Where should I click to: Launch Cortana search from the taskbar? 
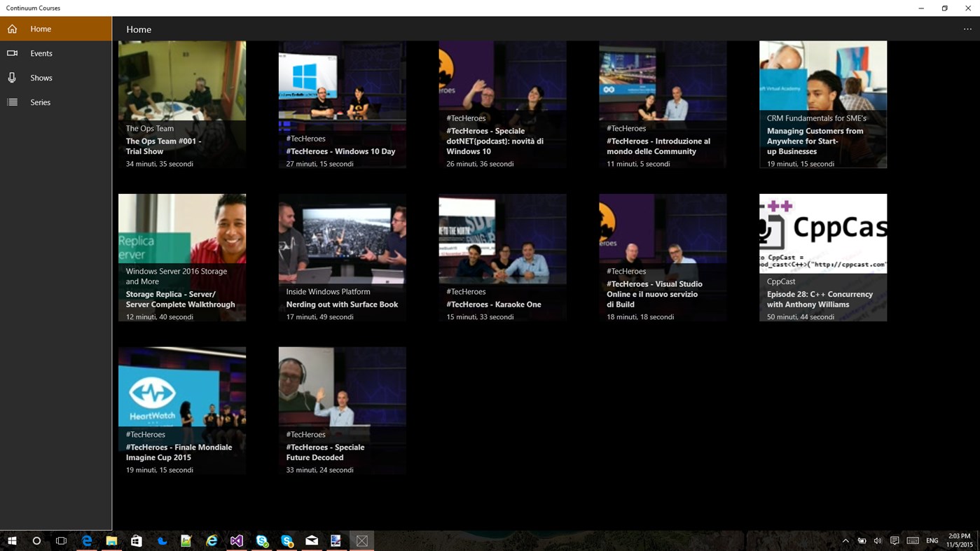point(36,540)
